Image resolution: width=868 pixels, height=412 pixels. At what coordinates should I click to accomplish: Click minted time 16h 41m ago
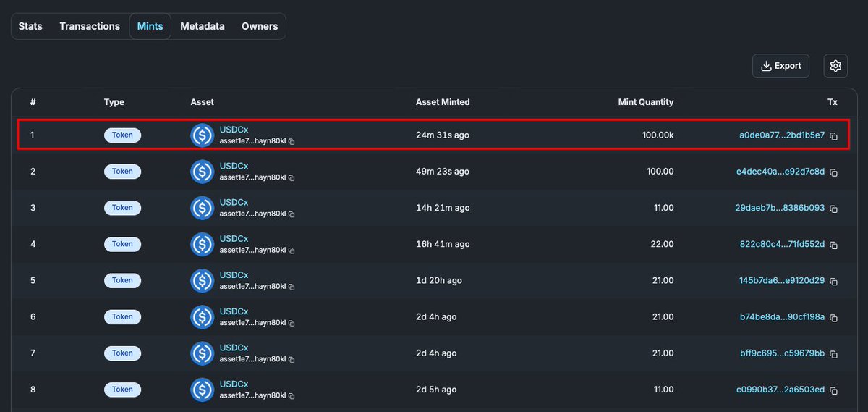[x=443, y=244]
